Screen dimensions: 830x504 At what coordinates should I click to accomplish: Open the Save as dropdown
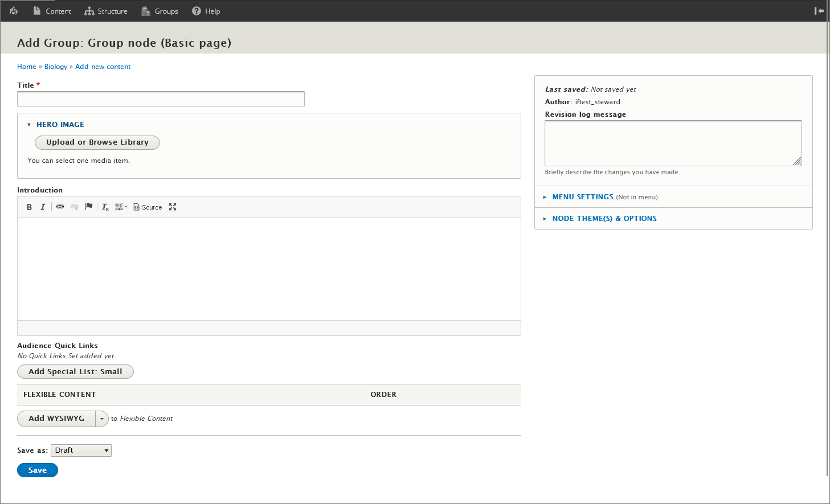81,450
